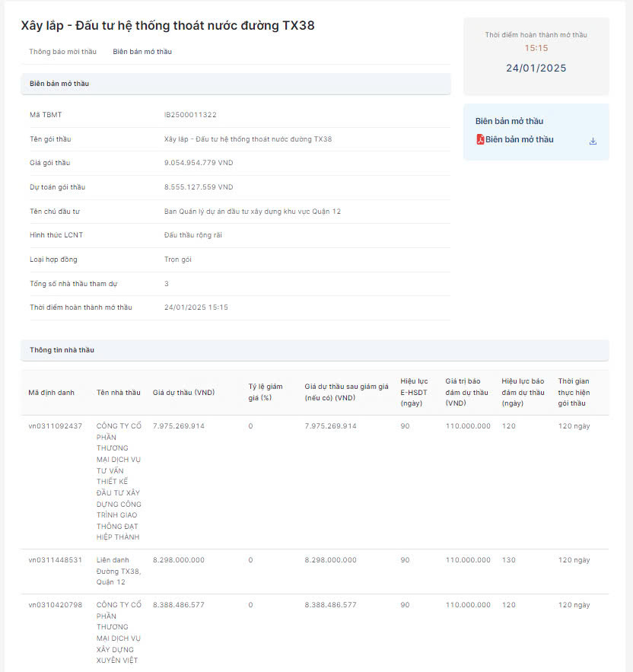The image size is (633, 672).
Task: Select contractor ID vn0310420798
Action: click(56, 605)
